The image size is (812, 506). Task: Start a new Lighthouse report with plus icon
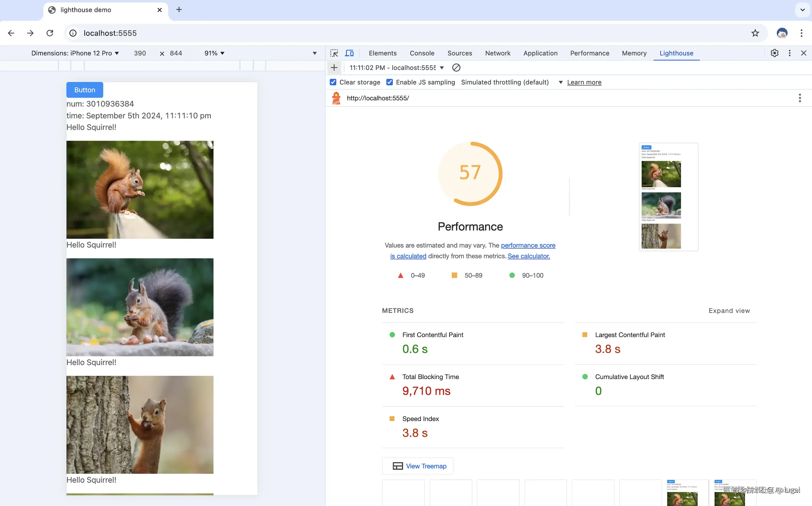(334, 68)
